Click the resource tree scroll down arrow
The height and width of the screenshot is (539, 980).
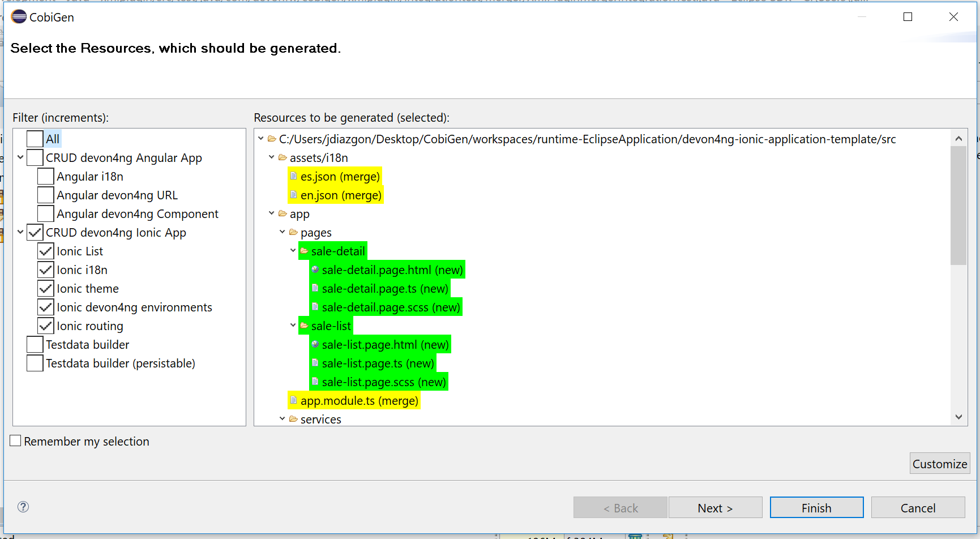(x=958, y=417)
